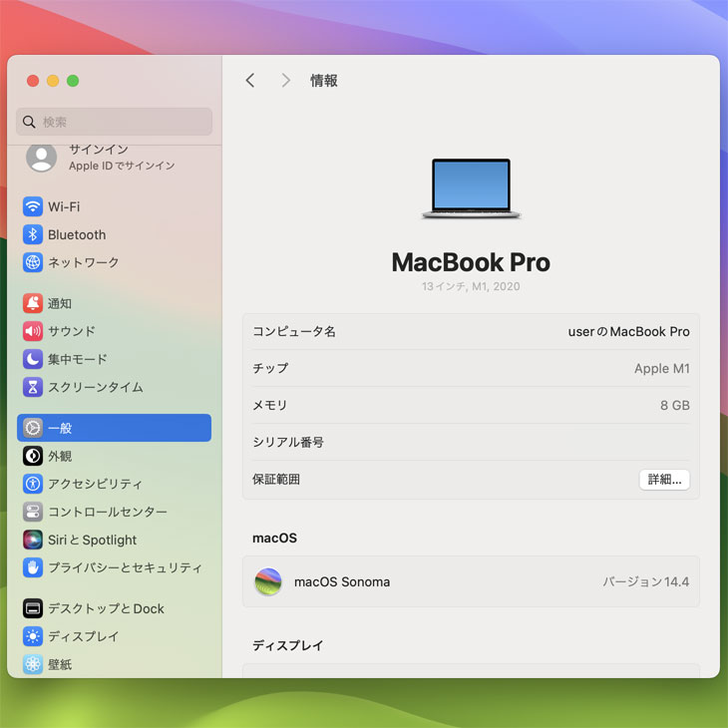Viewport: 728px width, 728px height.
Task: Click the Apple M1 chip value
Action: pyautogui.click(x=661, y=368)
